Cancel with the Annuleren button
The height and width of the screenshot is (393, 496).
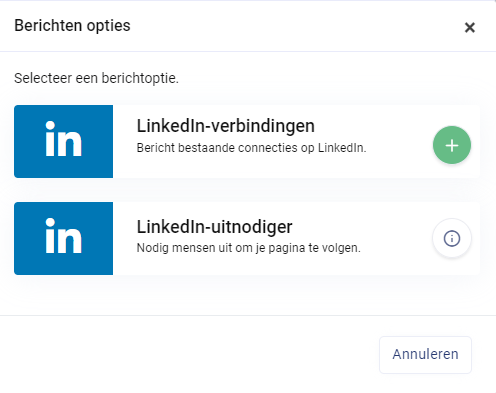(x=425, y=354)
